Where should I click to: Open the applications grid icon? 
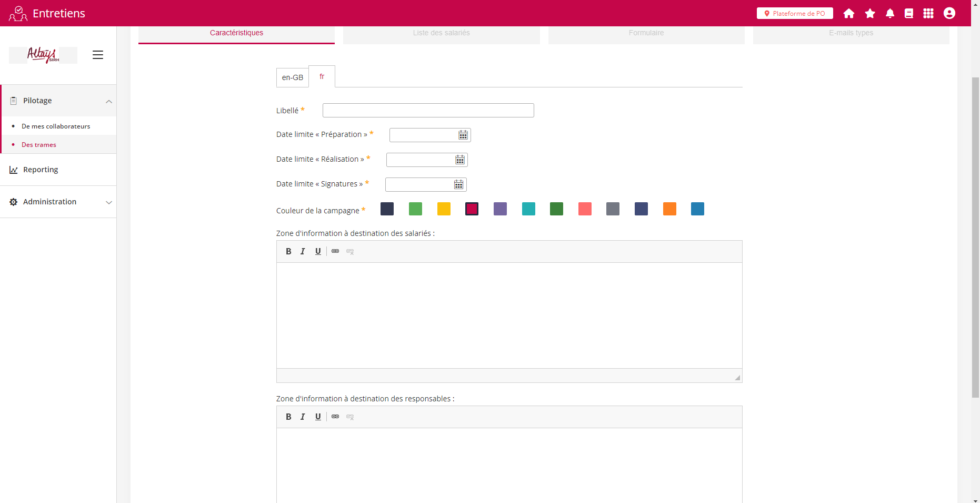point(928,14)
